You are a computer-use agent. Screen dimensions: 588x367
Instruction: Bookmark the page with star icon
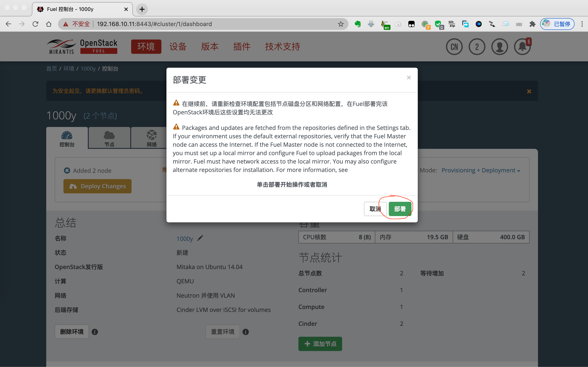click(341, 24)
